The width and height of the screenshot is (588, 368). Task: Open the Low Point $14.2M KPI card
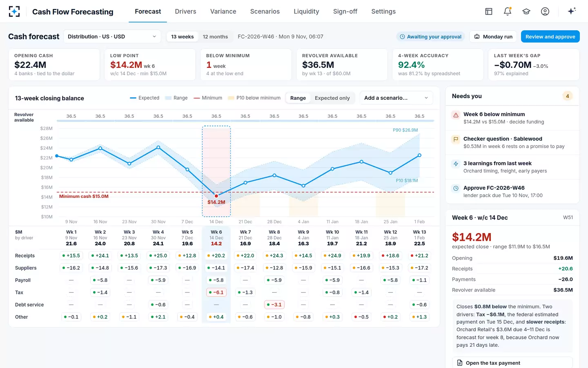click(x=150, y=65)
